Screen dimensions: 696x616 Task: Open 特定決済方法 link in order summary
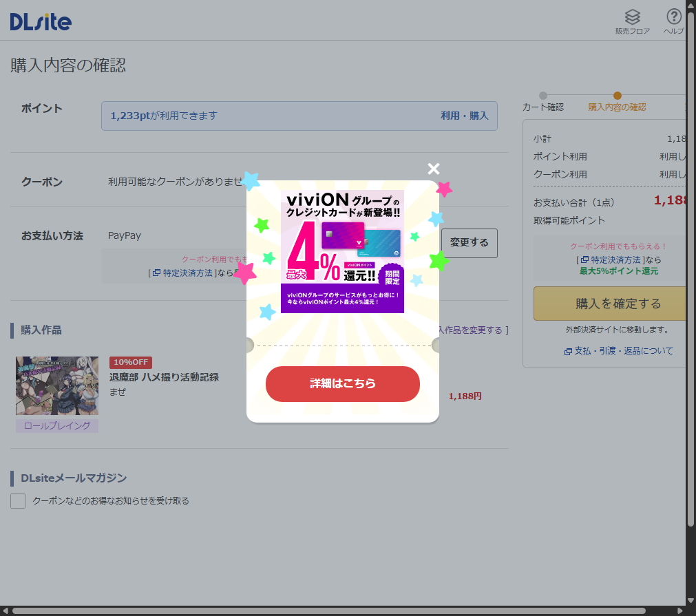(611, 259)
